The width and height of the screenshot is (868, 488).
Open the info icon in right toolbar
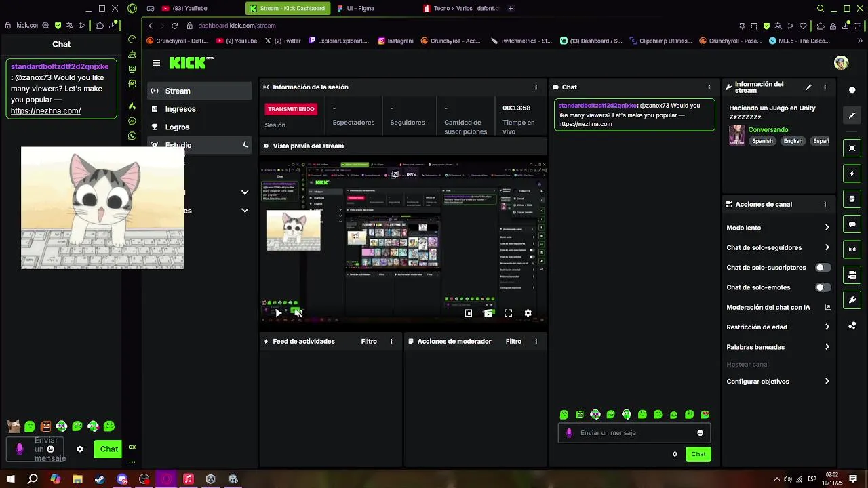point(852,90)
